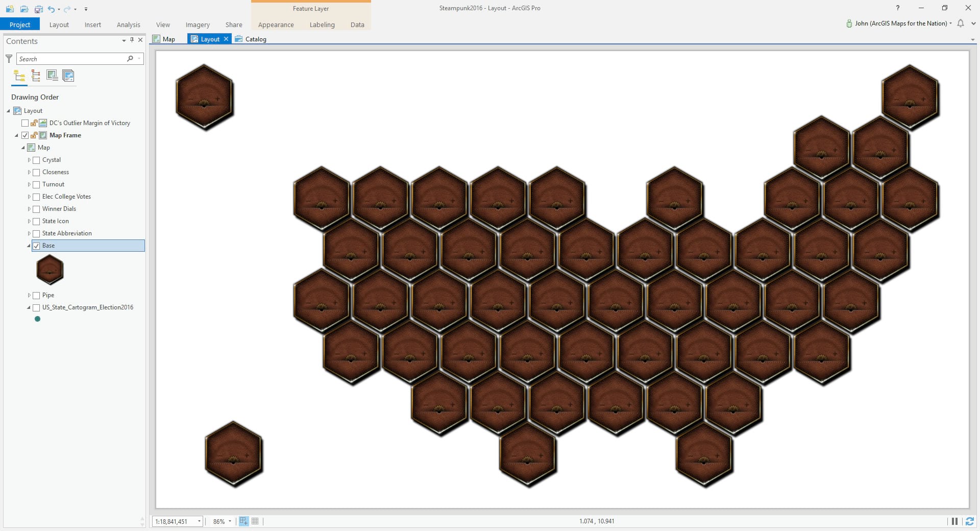Save the project with the Save icon
The image size is (980, 531).
[39, 9]
